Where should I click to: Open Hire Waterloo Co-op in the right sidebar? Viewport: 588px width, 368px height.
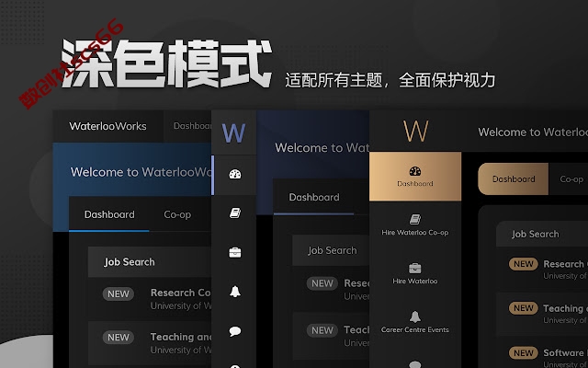point(415,224)
